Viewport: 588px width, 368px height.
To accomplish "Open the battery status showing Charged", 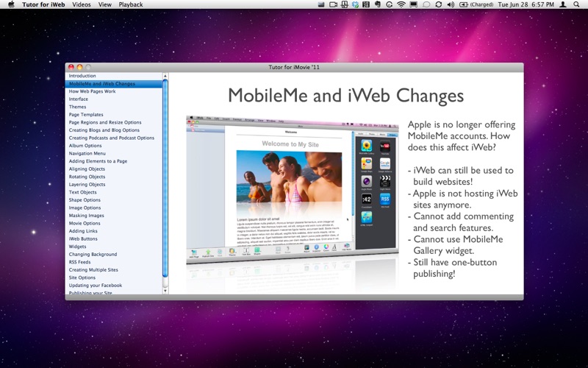I will tap(476, 4).
